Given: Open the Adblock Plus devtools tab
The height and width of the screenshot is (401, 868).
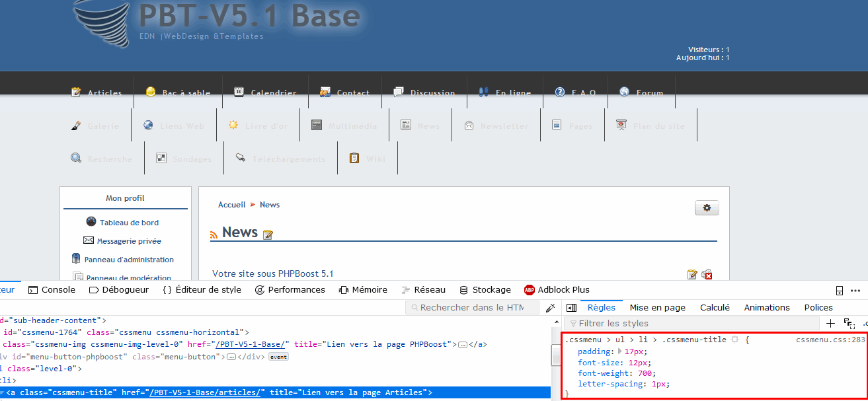Looking at the screenshot, I should point(557,290).
